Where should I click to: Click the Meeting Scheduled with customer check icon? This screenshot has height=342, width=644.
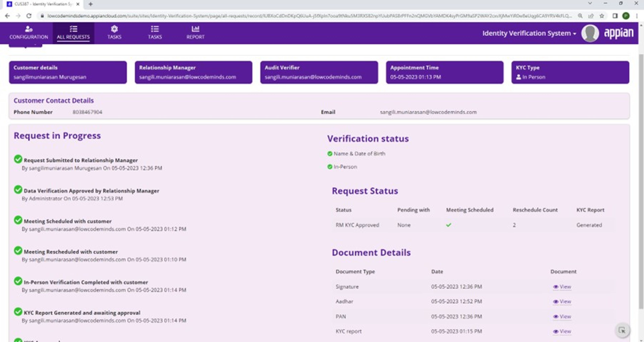coord(18,220)
